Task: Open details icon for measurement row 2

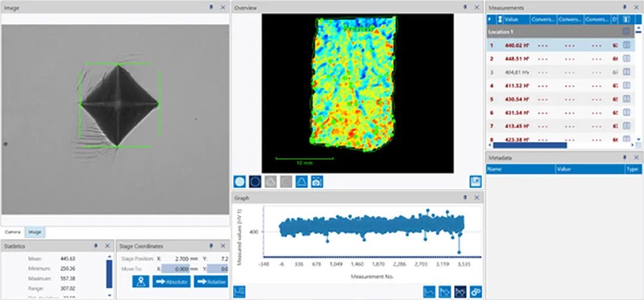Action: click(x=626, y=59)
